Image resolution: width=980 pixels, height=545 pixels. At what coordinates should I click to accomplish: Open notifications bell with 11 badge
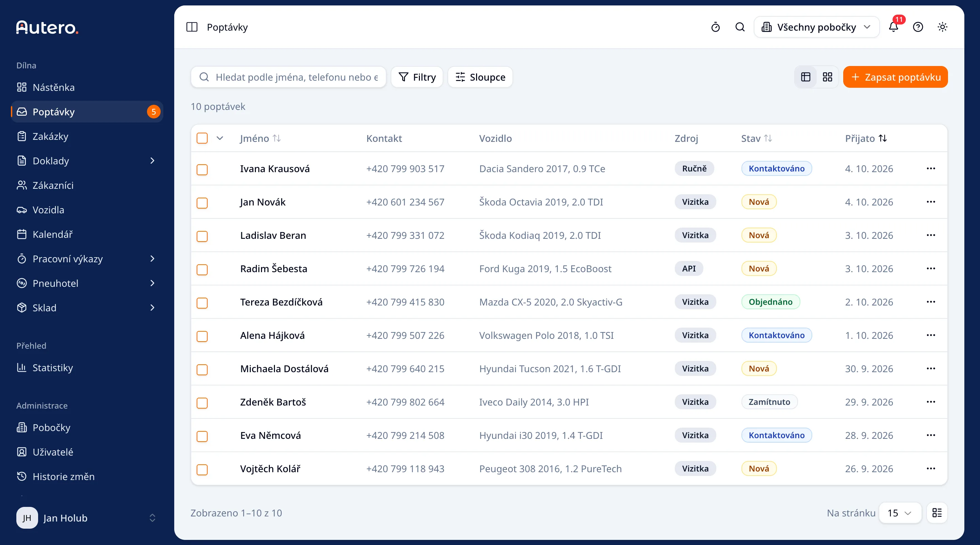point(894,27)
